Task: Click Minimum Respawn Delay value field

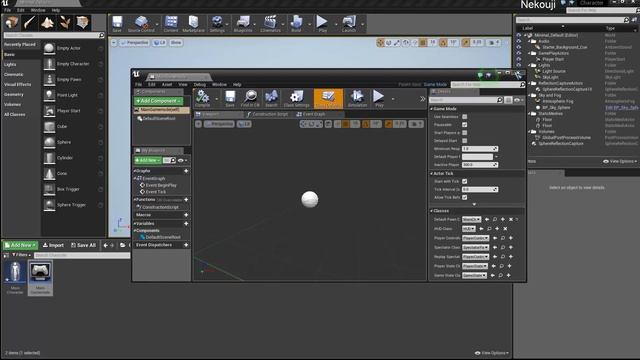Action: click(480, 149)
